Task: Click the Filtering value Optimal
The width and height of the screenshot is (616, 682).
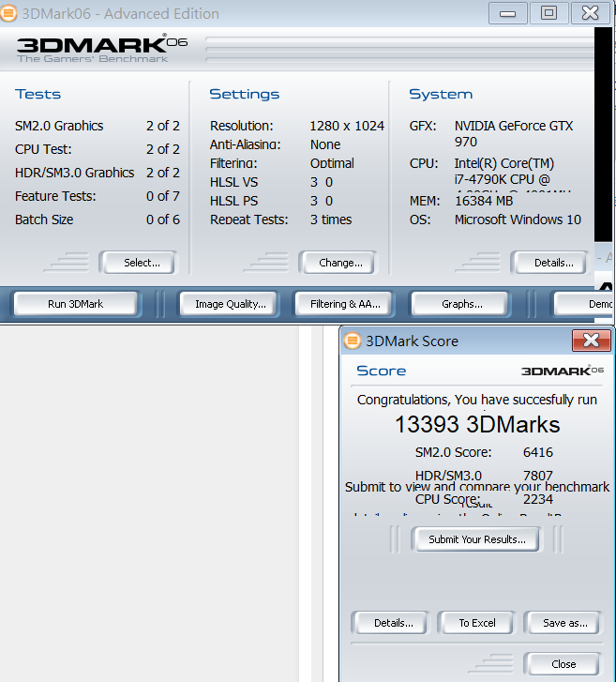Action: (332, 163)
